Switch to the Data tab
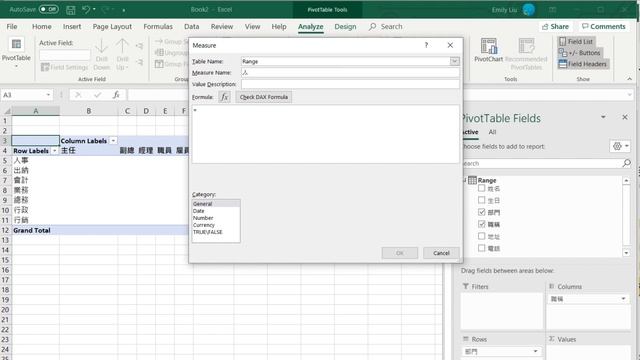This screenshot has width=640, height=360. [x=191, y=27]
